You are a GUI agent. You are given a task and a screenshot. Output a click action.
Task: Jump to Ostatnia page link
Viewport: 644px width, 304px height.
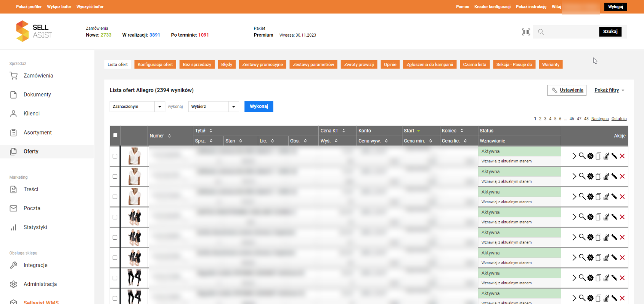(619, 119)
